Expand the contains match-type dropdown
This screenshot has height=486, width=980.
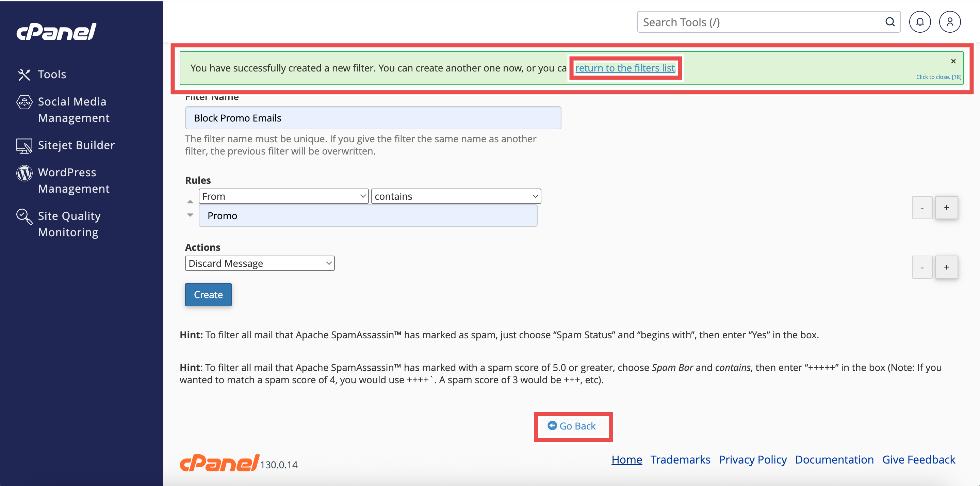pyautogui.click(x=456, y=196)
